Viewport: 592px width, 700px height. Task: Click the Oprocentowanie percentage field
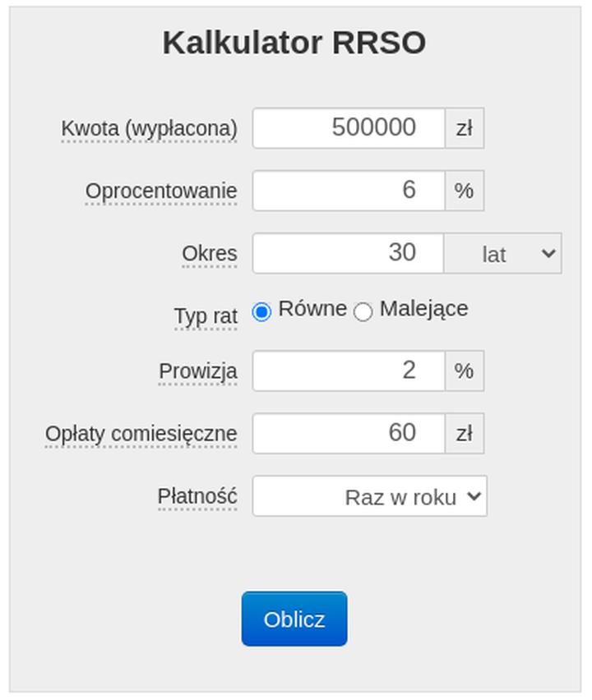[x=349, y=191]
